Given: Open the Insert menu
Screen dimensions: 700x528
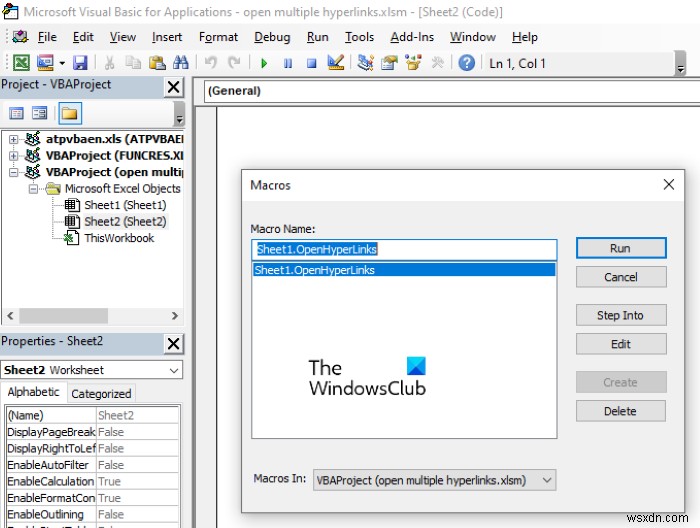Looking at the screenshot, I should click(x=167, y=37).
